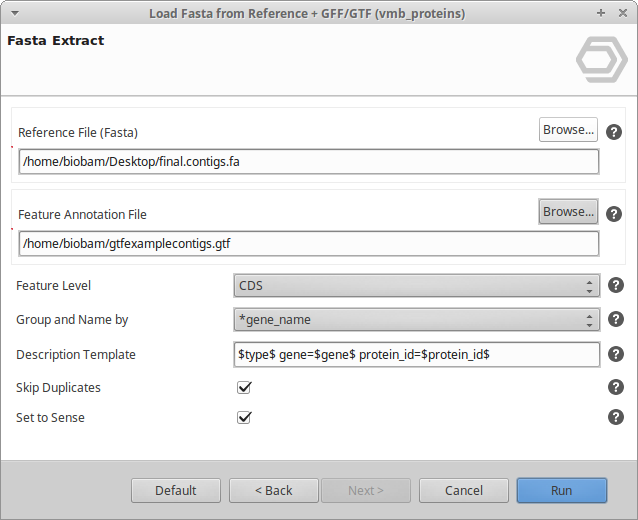Click help icon for Feature Annotation File
The width and height of the screenshot is (638, 520).
tap(614, 214)
